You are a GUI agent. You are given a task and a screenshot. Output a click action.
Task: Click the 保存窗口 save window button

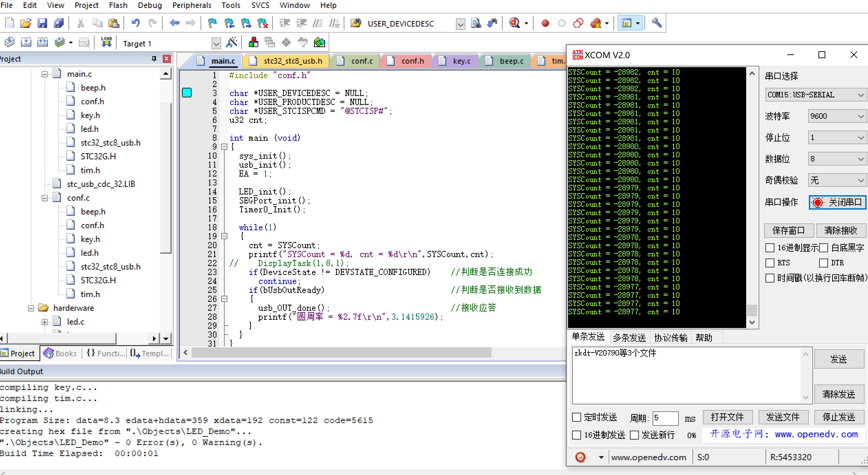pos(789,230)
